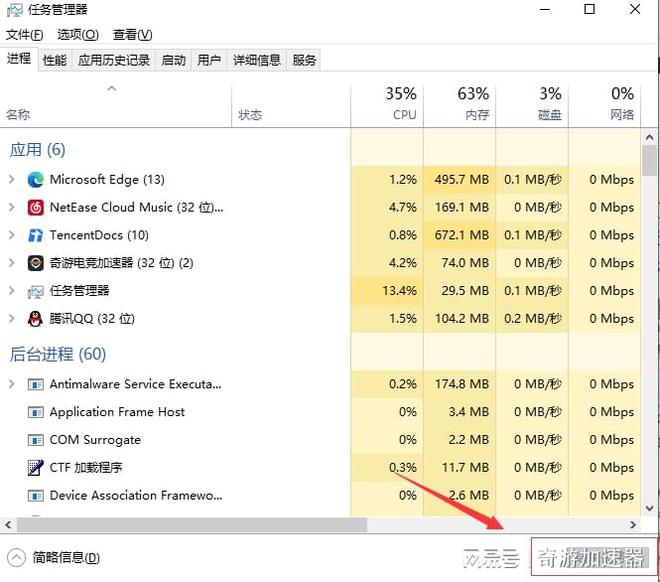The width and height of the screenshot is (660, 582).
Task: Select the TencentDocs (10) row name
Action: tap(99, 235)
